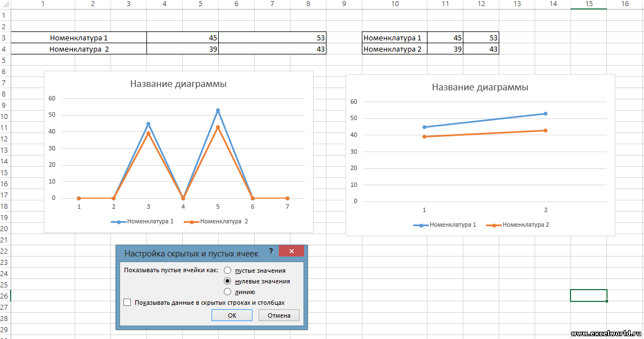Select column header 1
The width and height of the screenshot is (644, 339).
tap(43, 4)
